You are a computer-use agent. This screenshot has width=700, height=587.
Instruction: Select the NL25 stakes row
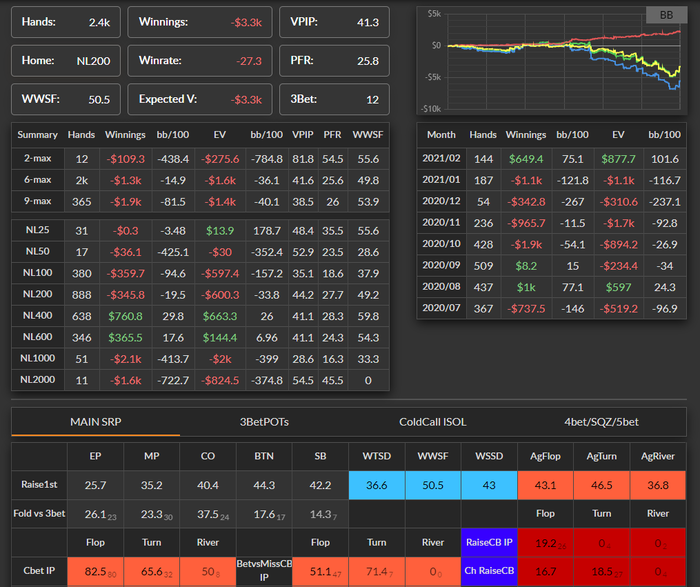click(x=200, y=230)
